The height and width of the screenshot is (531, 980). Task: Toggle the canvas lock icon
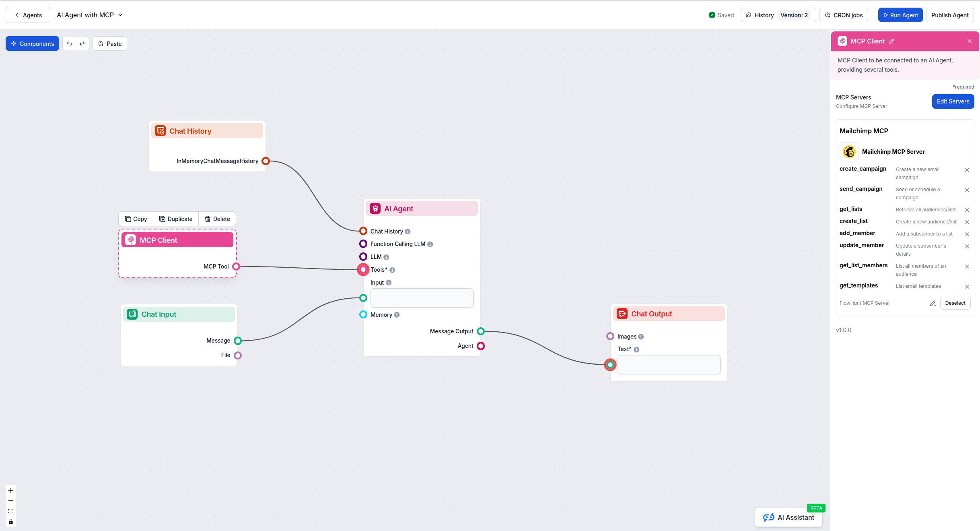[x=10, y=522]
